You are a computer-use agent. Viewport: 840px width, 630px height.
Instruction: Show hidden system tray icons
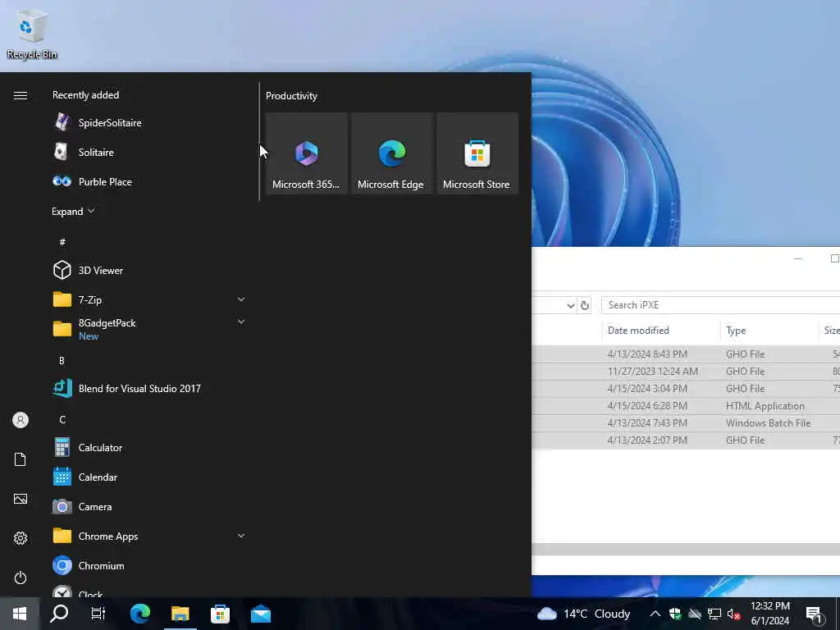(x=655, y=614)
